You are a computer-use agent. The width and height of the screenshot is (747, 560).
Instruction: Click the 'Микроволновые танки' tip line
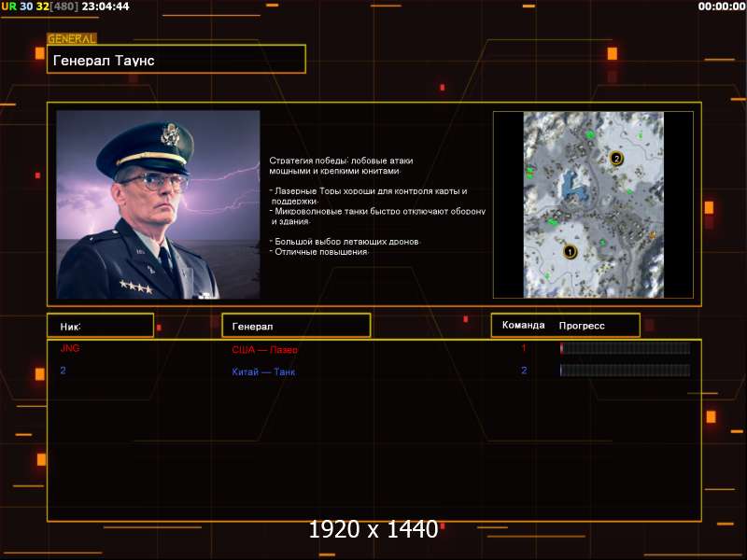[x=377, y=217]
